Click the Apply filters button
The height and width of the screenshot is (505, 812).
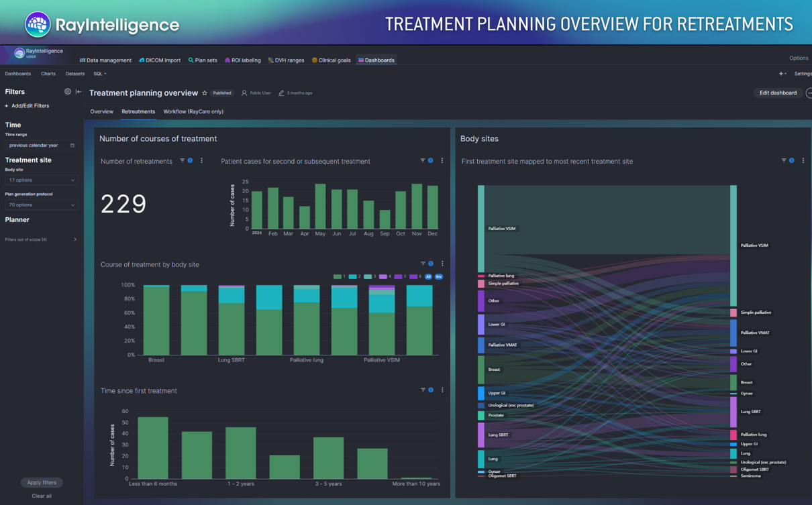pyautogui.click(x=42, y=482)
